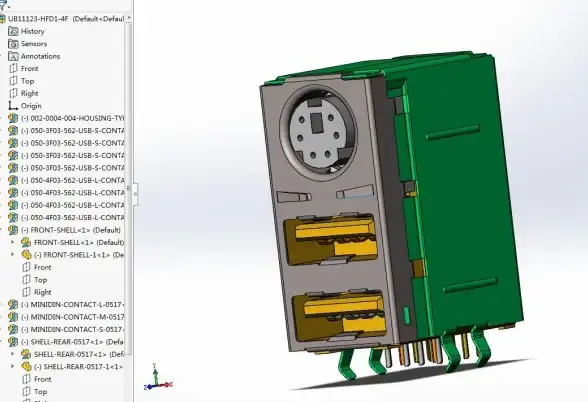
Task: Select the UB11123-HFD1-4F root assembly
Action: click(x=66, y=18)
